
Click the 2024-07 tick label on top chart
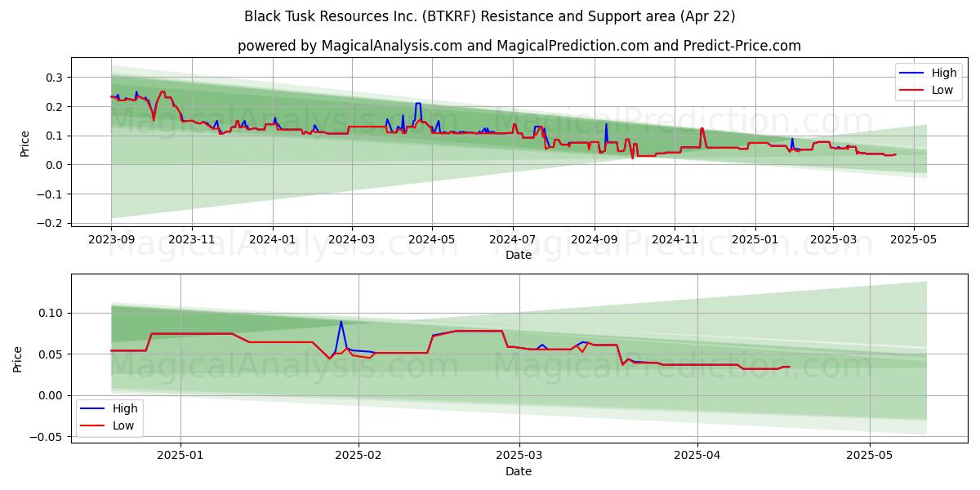(513, 240)
